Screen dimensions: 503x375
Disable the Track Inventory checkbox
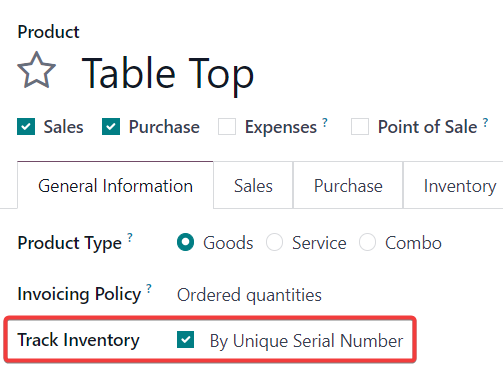click(186, 340)
